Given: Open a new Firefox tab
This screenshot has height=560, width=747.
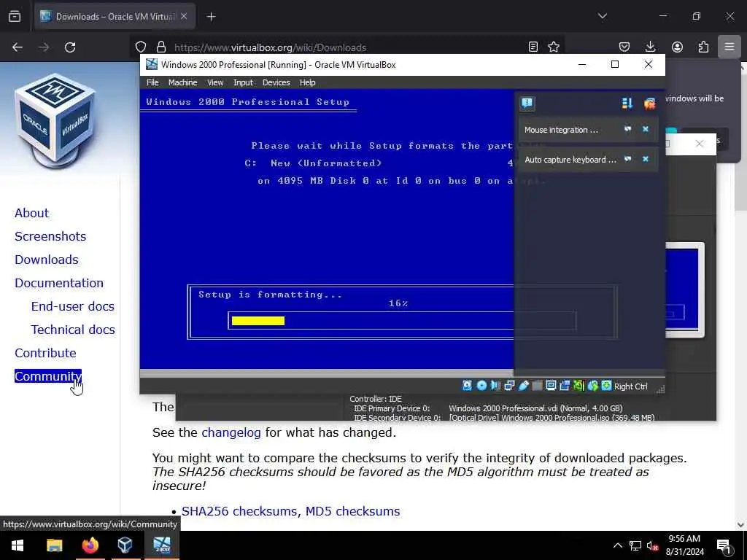Looking at the screenshot, I should [x=211, y=17].
